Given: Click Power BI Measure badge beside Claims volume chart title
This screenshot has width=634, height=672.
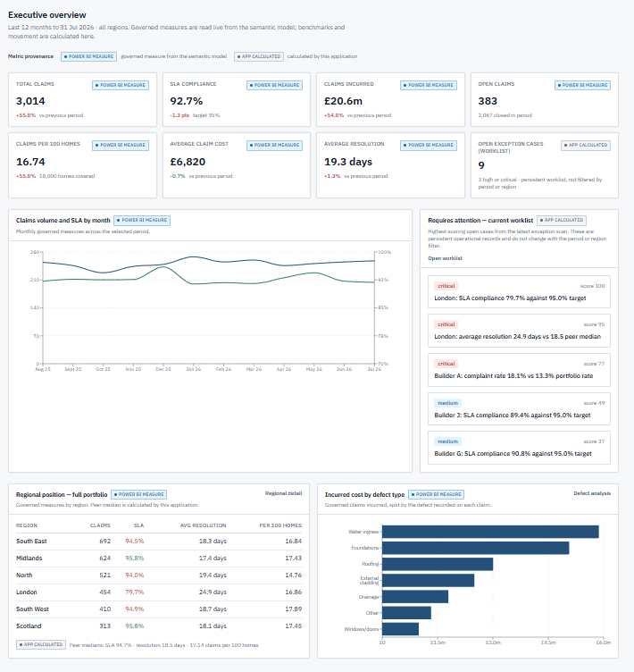Looking at the screenshot, I should click(x=142, y=221).
